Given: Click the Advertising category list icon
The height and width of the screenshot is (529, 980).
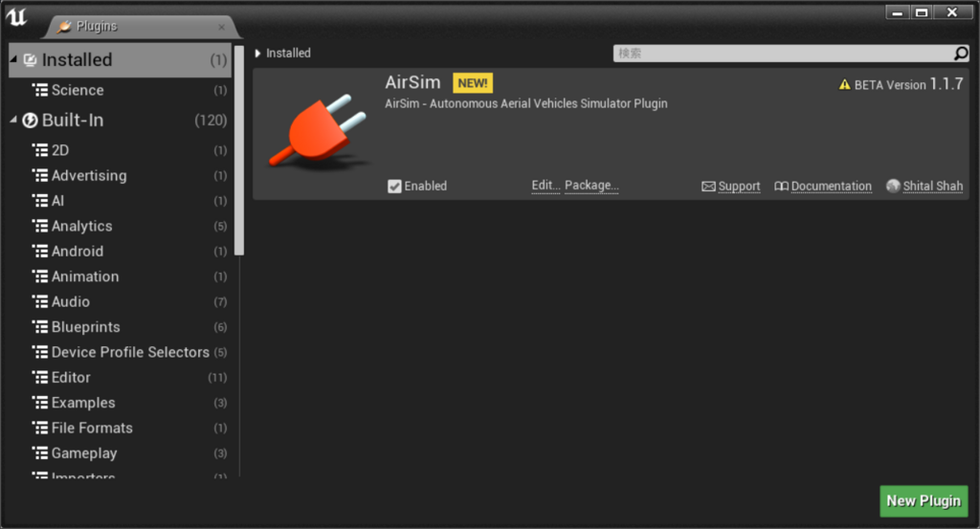Looking at the screenshot, I should coord(40,175).
